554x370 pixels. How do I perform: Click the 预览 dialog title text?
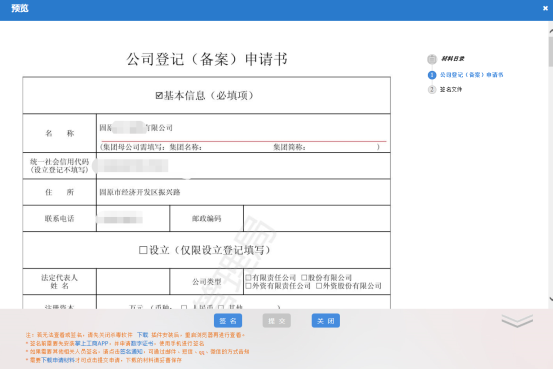tap(20, 8)
